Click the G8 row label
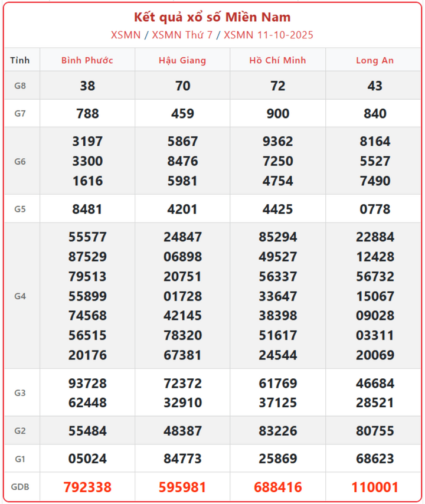Image resolution: width=425 pixels, height=504 pixels. click(20, 86)
